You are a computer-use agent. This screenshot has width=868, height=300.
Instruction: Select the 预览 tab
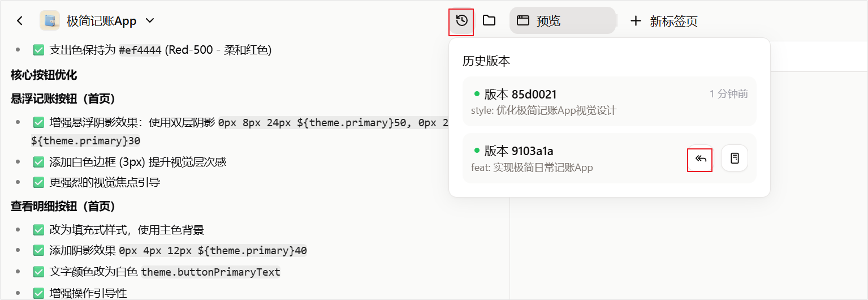562,21
